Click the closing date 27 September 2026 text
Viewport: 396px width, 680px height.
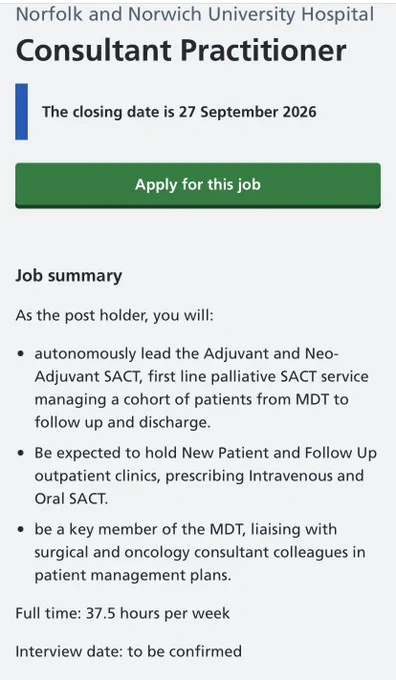click(x=179, y=112)
